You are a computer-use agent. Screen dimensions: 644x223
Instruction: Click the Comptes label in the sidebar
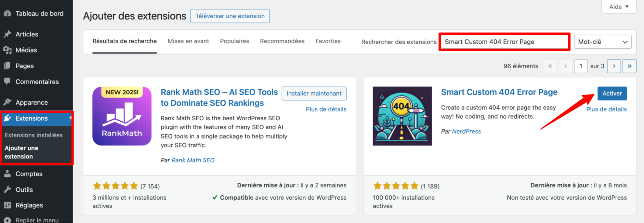pos(29,174)
